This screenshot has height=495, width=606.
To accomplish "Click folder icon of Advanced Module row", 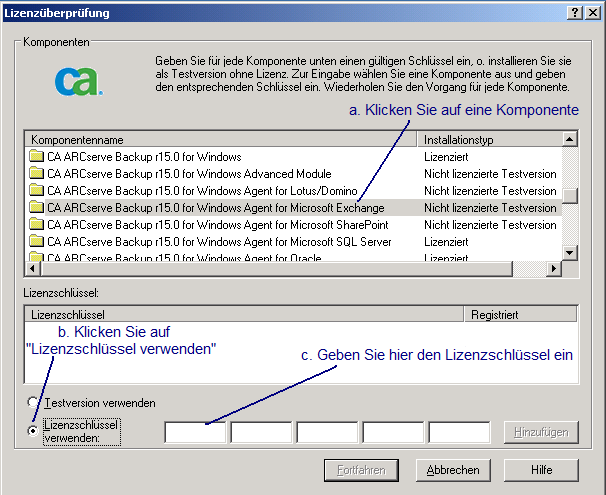I will click(x=36, y=174).
